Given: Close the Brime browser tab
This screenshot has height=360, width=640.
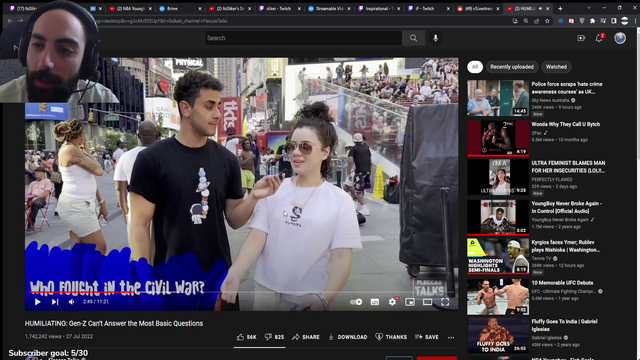Looking at the screenshot, I should tap(200, 9).
